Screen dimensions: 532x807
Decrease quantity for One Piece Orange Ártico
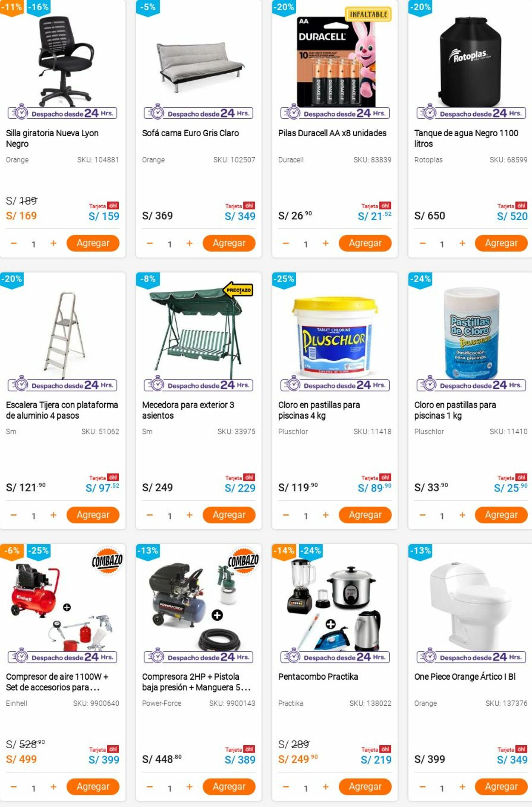point(422,787)
